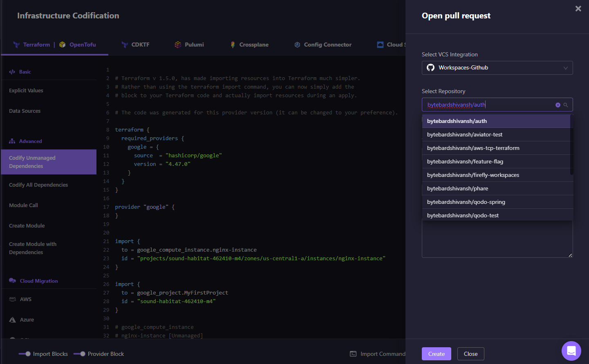
Task: Click the "sound-habitat-462410-m4" id value
Action: click(x=177, y=301)
